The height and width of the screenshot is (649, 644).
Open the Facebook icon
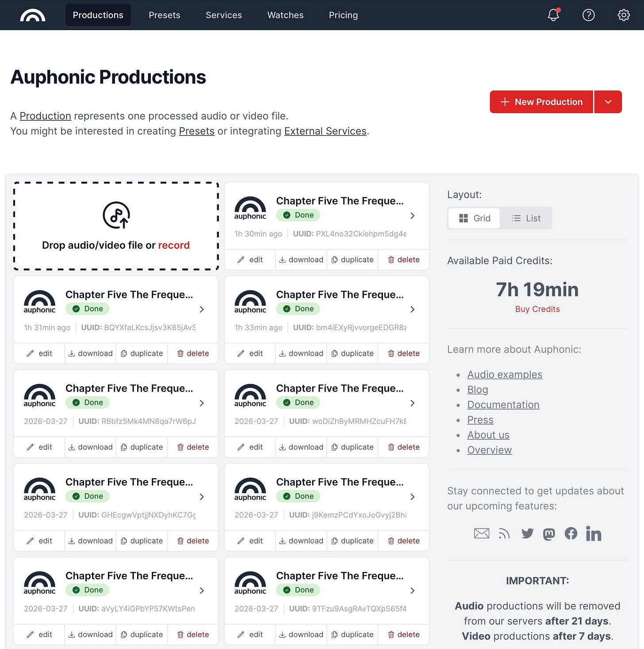[571, 534]
